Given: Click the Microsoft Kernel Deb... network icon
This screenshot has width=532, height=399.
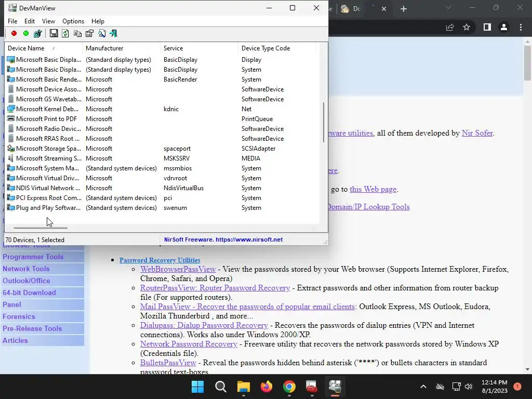Looking at the screenshot, I should [x=11, y=109].
